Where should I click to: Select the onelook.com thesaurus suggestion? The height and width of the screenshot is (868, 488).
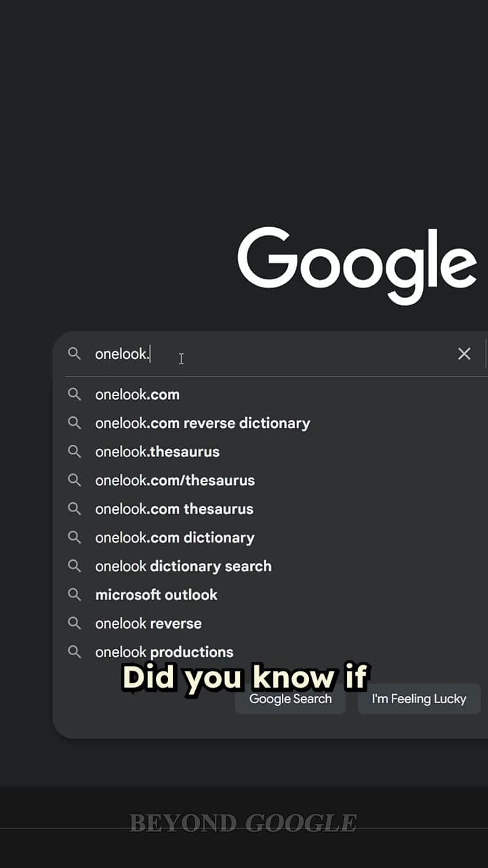[x=174, y=509]
